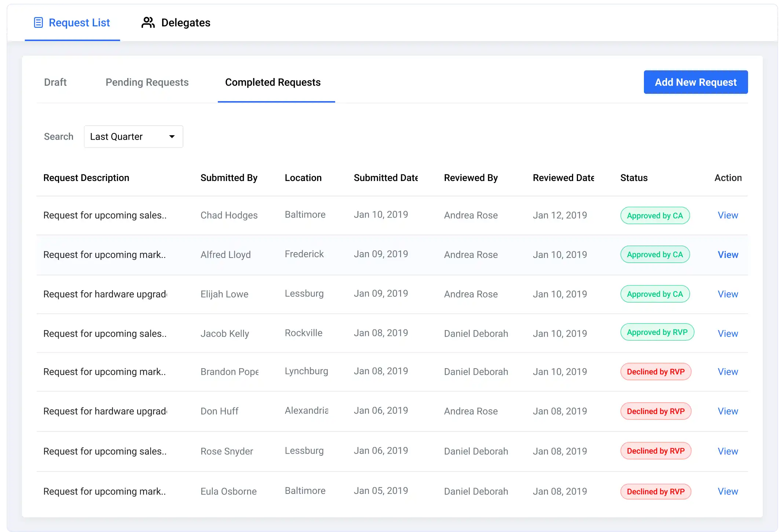Select the Chad Hodges name cell
The height and width of the screenshot is (532, 784).
pos(229,215)
